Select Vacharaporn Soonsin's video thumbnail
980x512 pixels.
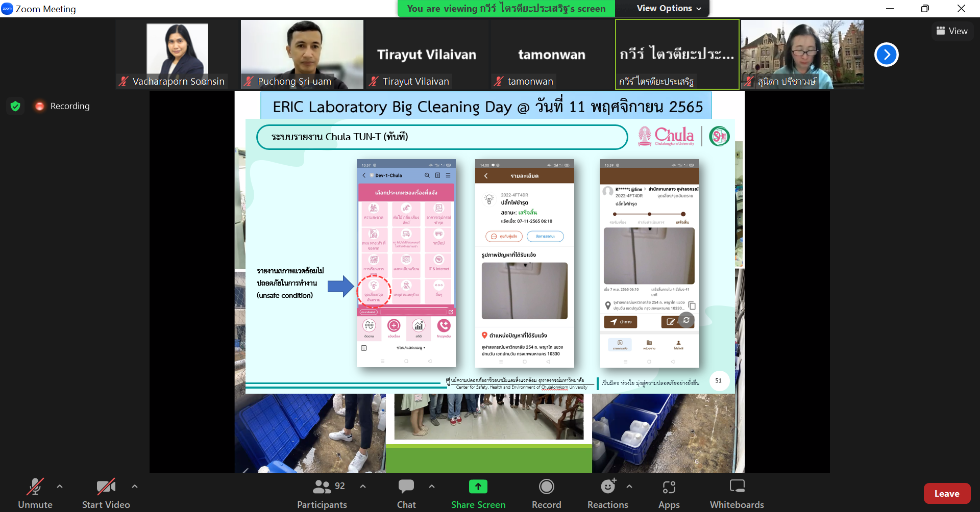[x=177, y=54]
